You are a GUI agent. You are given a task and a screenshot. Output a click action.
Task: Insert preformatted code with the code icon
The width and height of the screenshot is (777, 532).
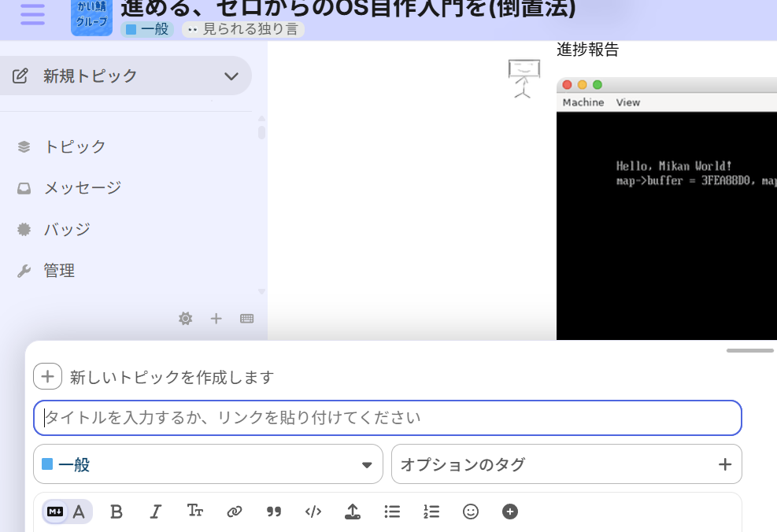(x=313, y=512)
